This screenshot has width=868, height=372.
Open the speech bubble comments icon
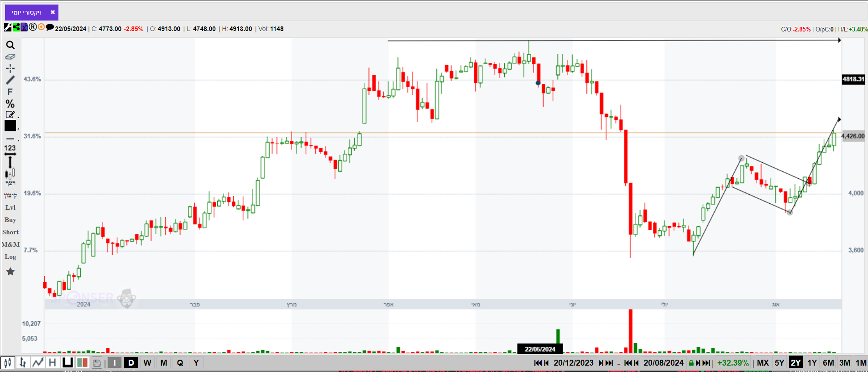tap(50, 27)
